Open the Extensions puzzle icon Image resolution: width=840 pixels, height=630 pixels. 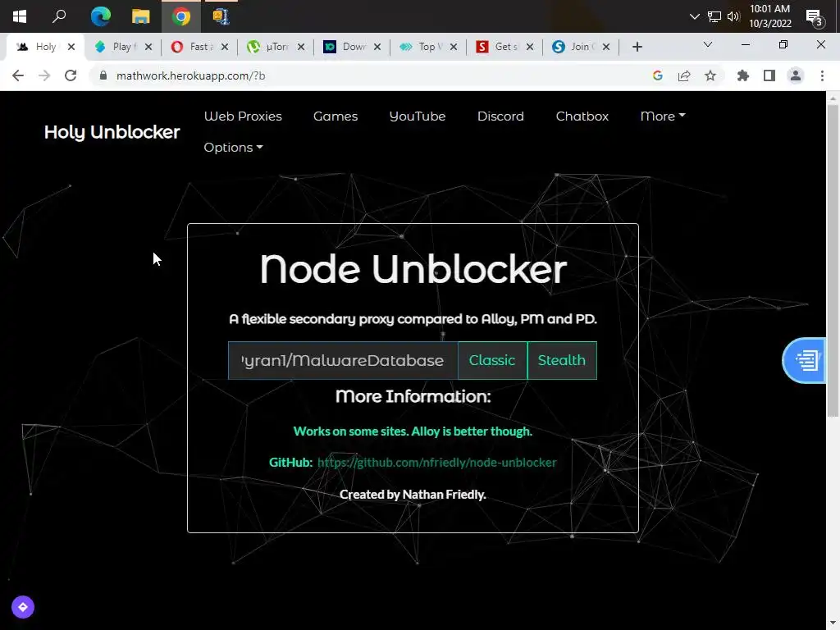[743, 75]
